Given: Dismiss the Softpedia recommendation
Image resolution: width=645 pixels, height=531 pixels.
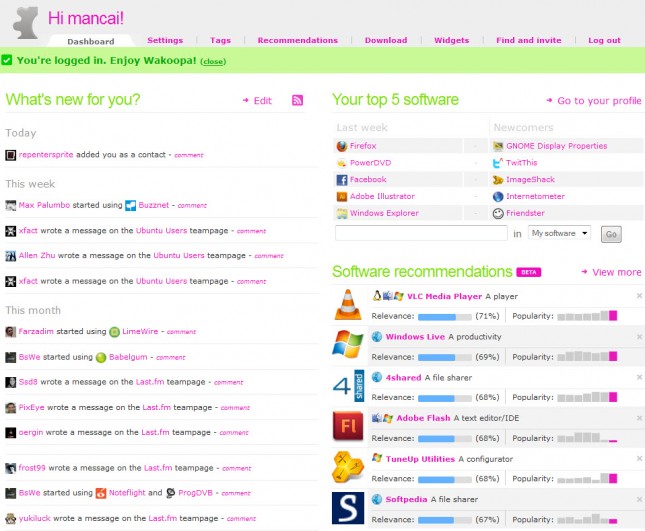Looking at the screenshot, I should point(639,499).
